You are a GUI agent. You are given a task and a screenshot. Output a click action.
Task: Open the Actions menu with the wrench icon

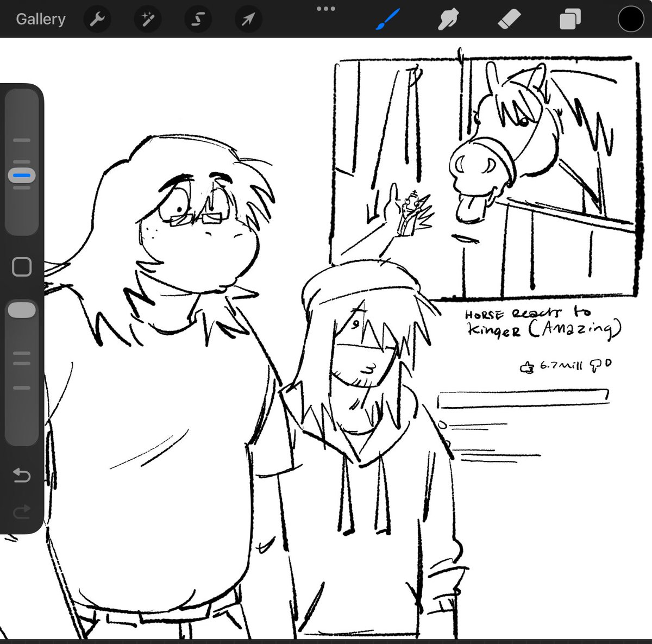[x=98, y=18]
